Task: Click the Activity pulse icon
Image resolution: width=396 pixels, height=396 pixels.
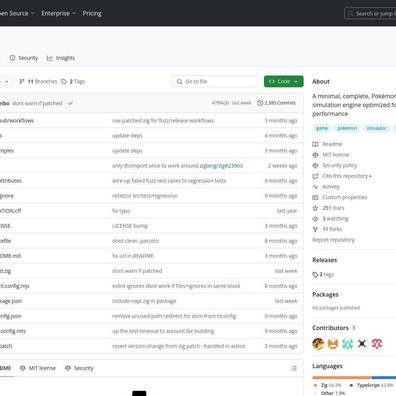Action: click(315, 187)
